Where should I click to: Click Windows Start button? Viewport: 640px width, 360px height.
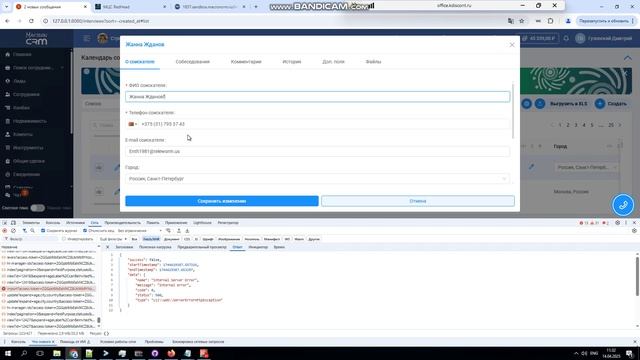coord(7,353)
